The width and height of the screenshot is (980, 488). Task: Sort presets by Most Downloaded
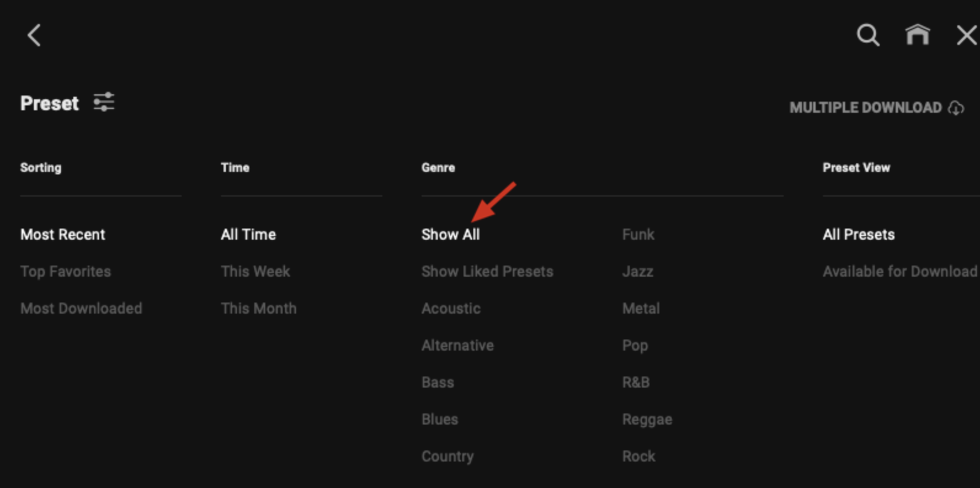pyautogui.click(x=81, y=308)
